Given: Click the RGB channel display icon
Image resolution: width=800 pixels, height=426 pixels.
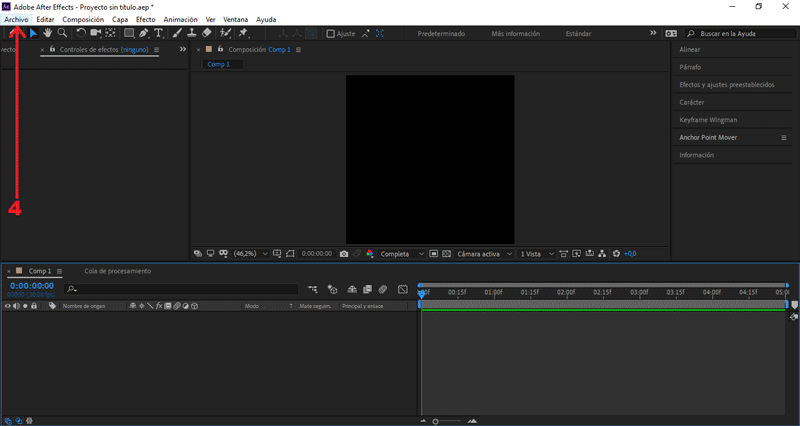Looking at the screenshot, I should pyautogui.click(x=370, y=254).
